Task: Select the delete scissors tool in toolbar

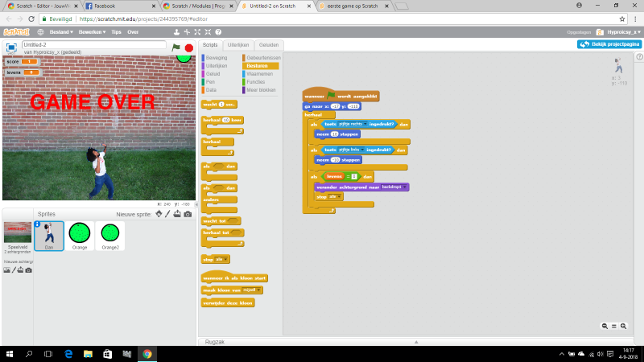Action: 187,32
